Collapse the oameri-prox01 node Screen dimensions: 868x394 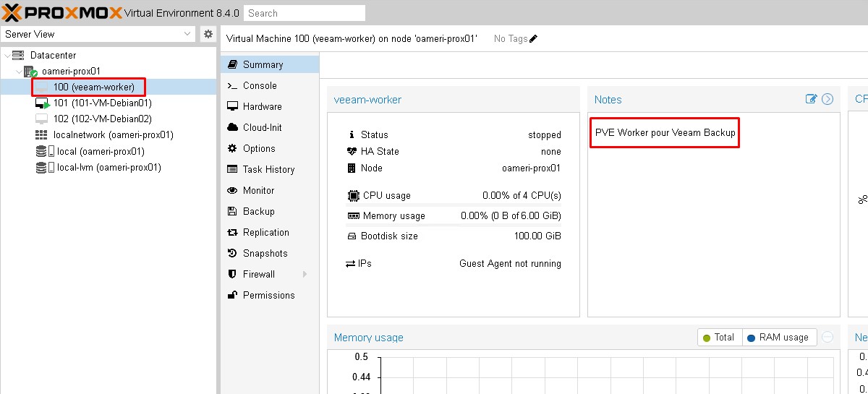[18, 72]
